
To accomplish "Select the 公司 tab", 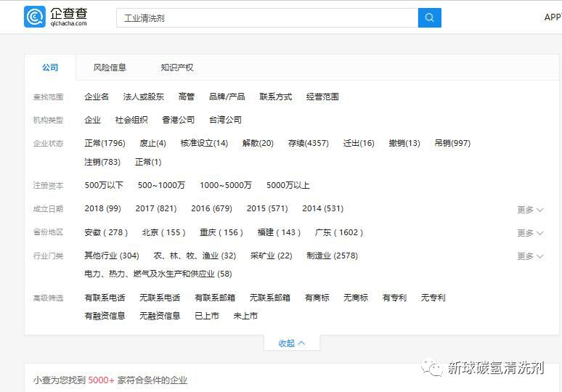I will tap(50, 68).
